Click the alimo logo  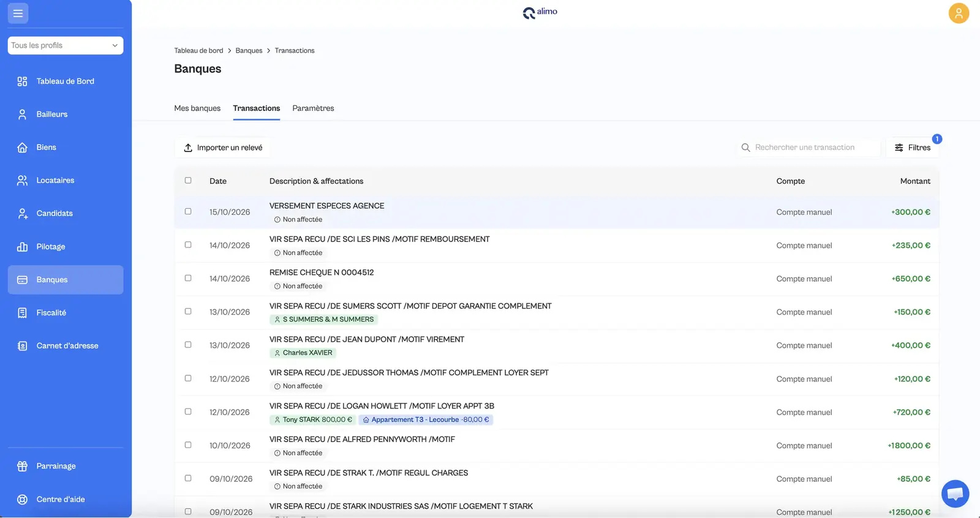[540, 12]
